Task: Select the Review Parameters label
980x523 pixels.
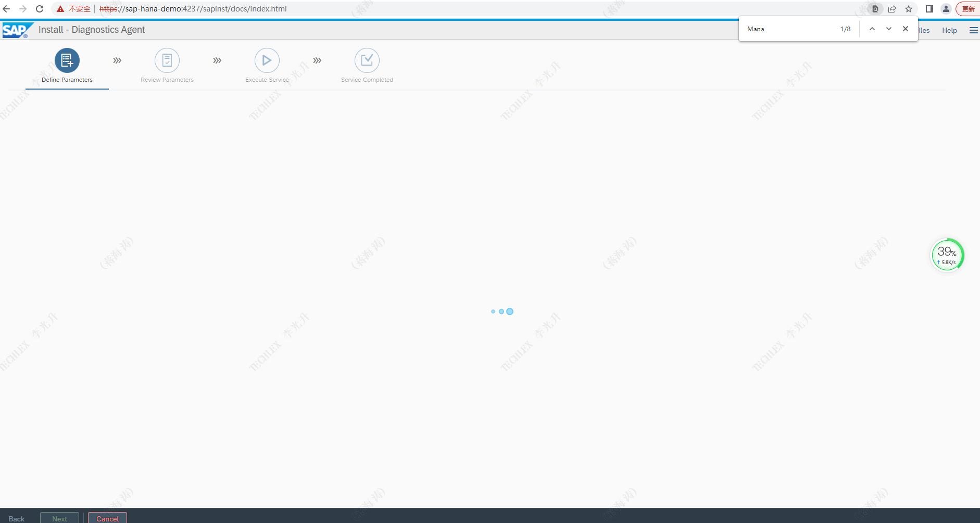Action: (x=167, y=80)
